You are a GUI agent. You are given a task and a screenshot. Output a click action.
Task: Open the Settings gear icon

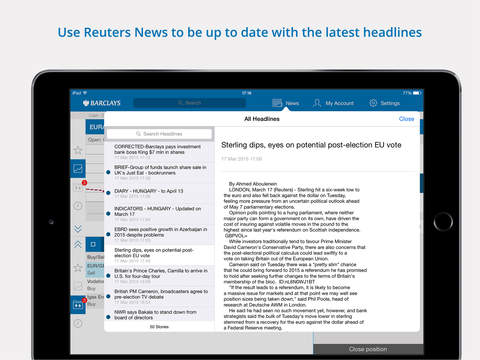(x=373, y=103)
